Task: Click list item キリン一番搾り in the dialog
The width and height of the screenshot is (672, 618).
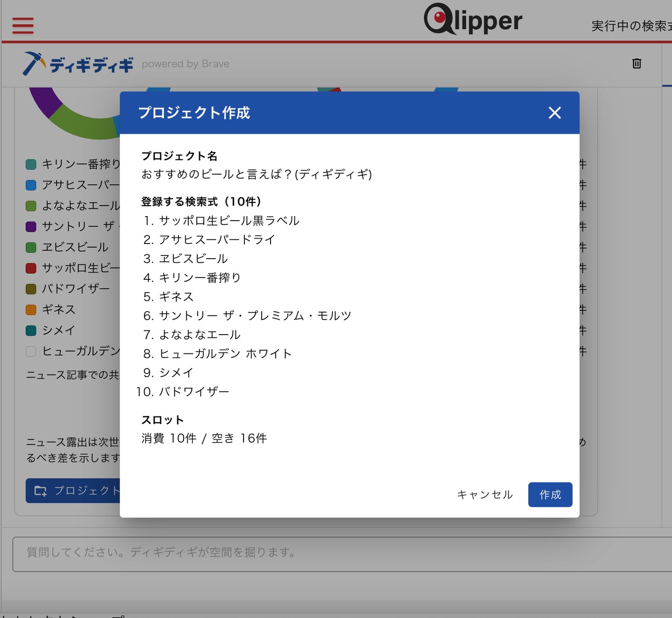Action: click(x=200, y=277)
